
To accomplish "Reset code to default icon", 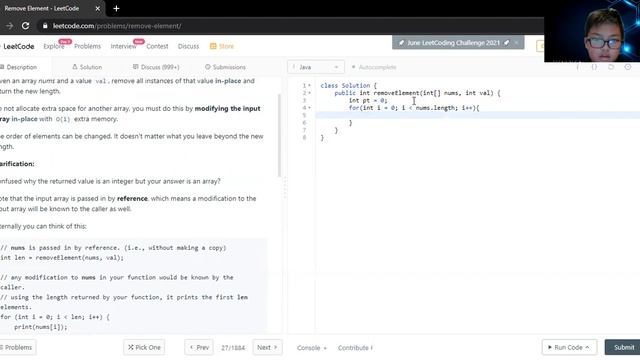I will (611, 67).
